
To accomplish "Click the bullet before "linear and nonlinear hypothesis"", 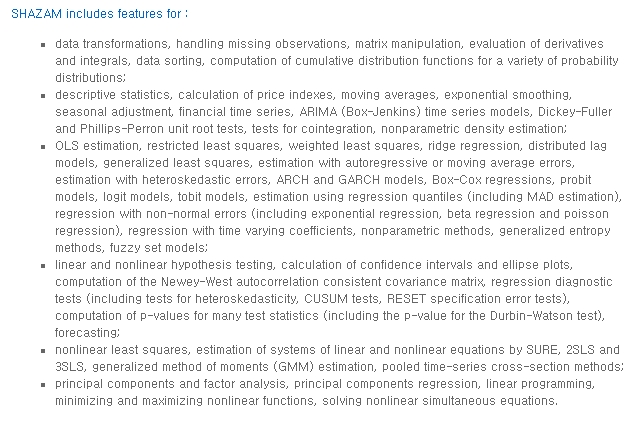I will pos(42,265).
